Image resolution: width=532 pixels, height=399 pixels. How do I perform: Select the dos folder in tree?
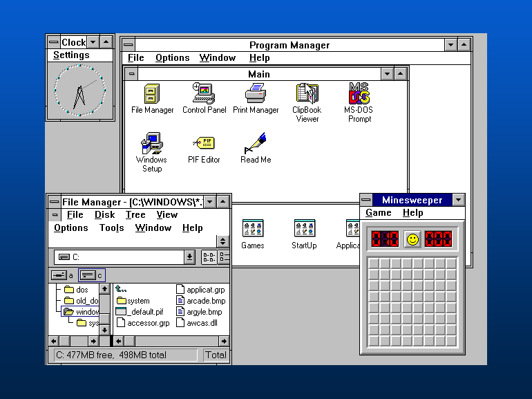[77, 290]
